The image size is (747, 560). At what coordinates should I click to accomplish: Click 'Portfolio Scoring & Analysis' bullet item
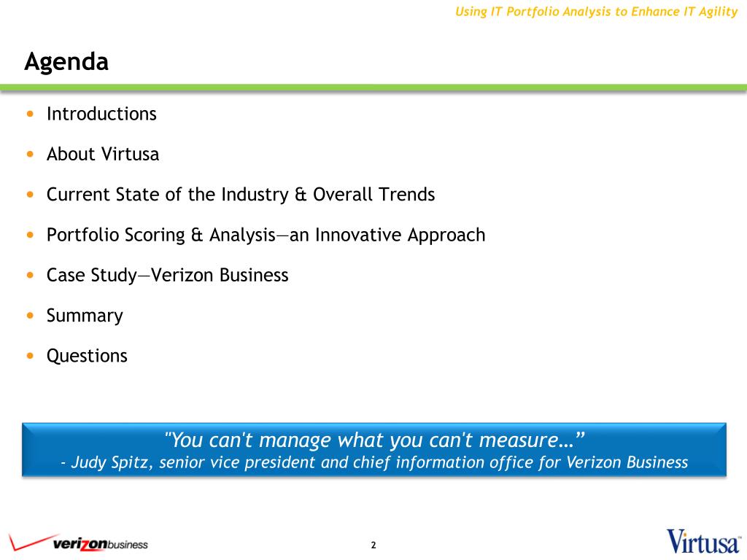point(266,235)
